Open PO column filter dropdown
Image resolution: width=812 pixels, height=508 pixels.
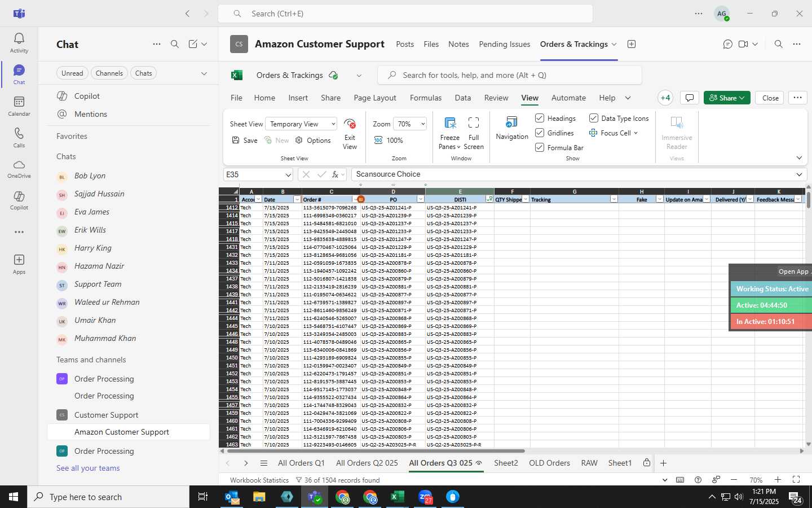tap(420, 199)
